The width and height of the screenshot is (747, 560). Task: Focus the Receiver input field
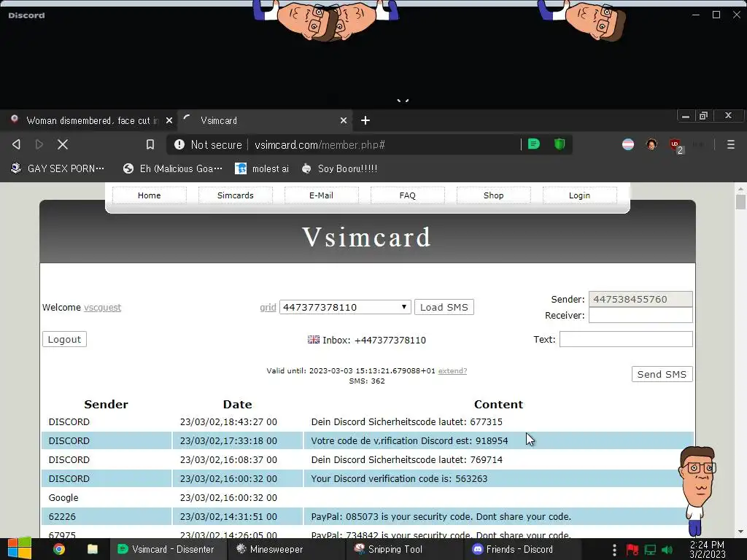[640, 315]
